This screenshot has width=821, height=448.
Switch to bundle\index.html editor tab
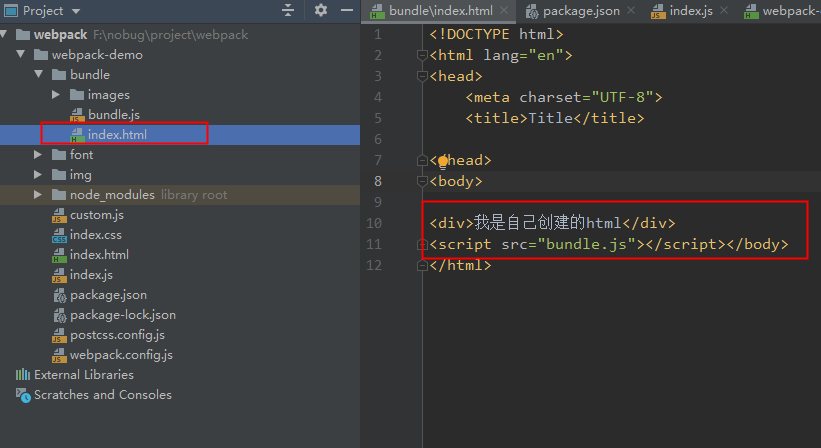click(440, 11)
